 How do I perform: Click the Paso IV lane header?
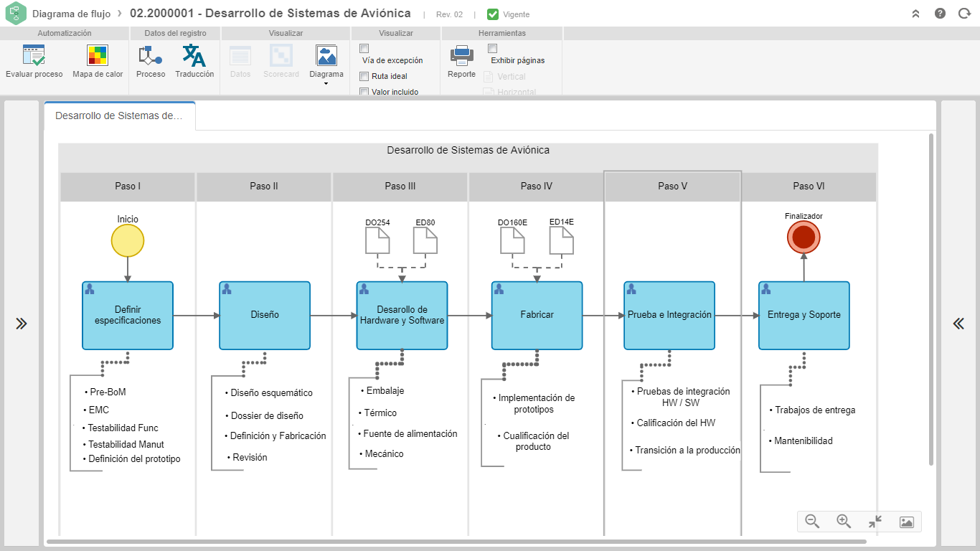click(x=537, y=187)
